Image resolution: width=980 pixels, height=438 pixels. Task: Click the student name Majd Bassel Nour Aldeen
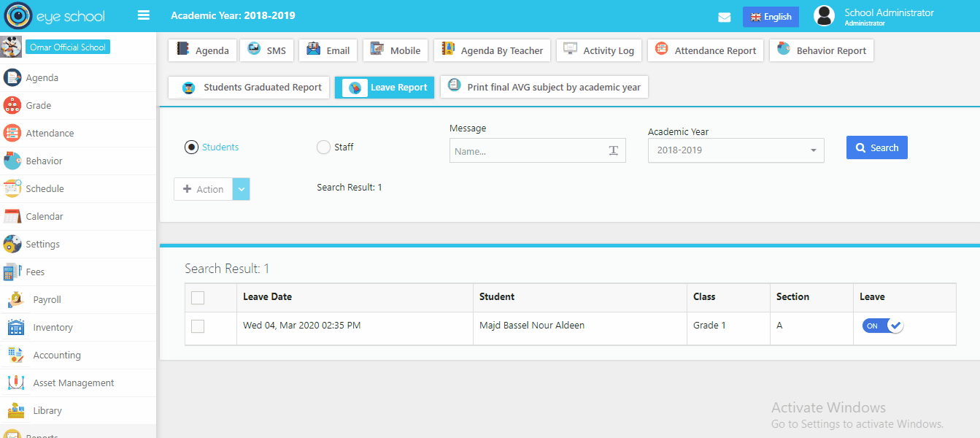click(x=532, y=326)
